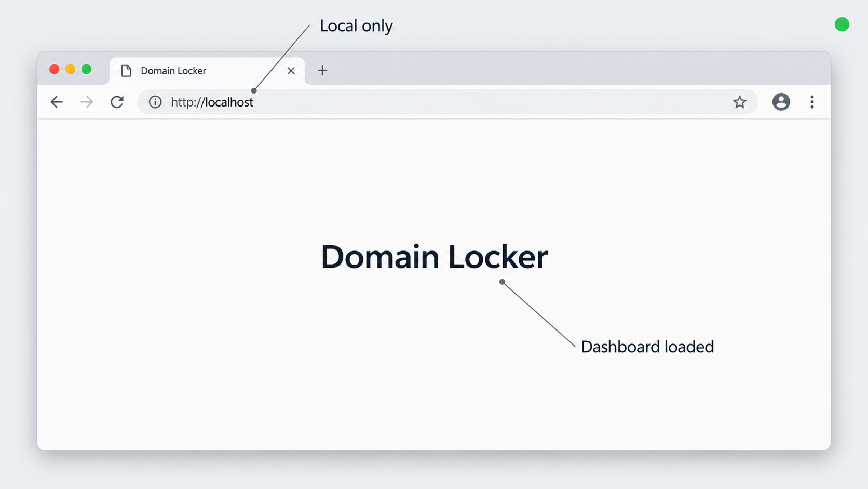The height and width of the screenshot is (489, 868).
Task: View site information icon in address bar
Action: [155, 102]
